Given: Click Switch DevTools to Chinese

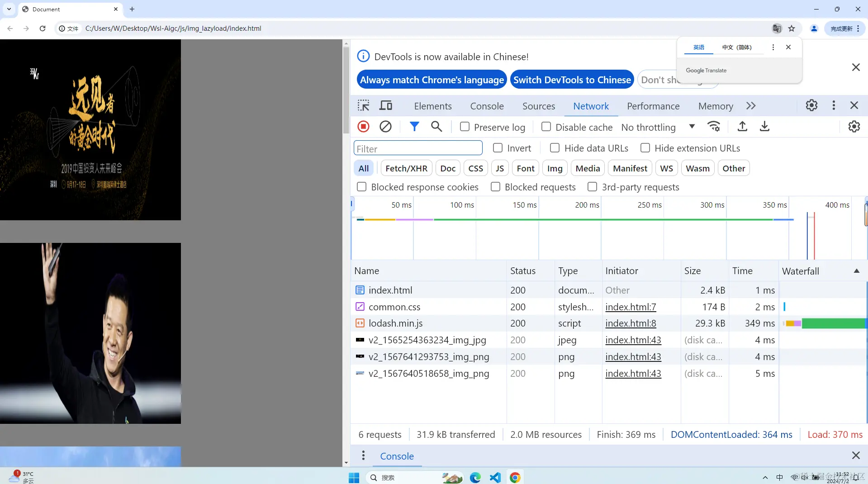Looking at the screenshot, I should 572,80.
